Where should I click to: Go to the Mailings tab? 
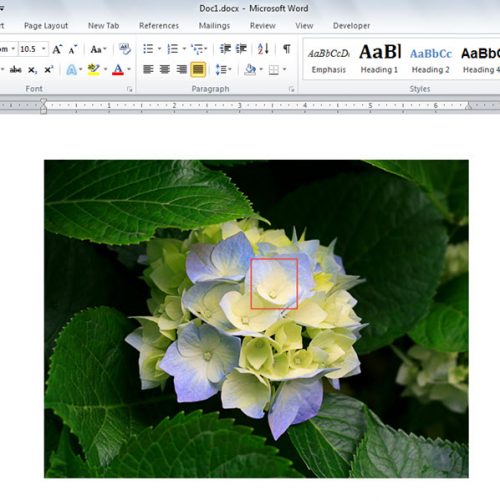[x=214, y=26]
